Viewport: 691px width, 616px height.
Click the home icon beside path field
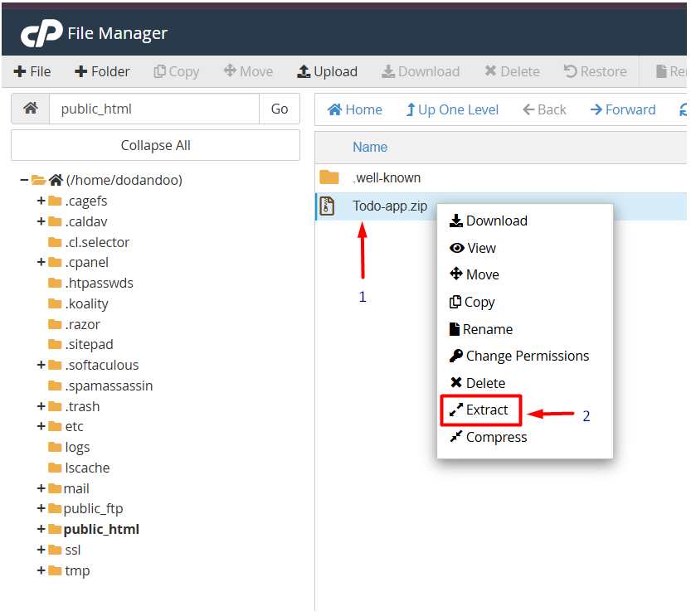[x=31, y=109]
